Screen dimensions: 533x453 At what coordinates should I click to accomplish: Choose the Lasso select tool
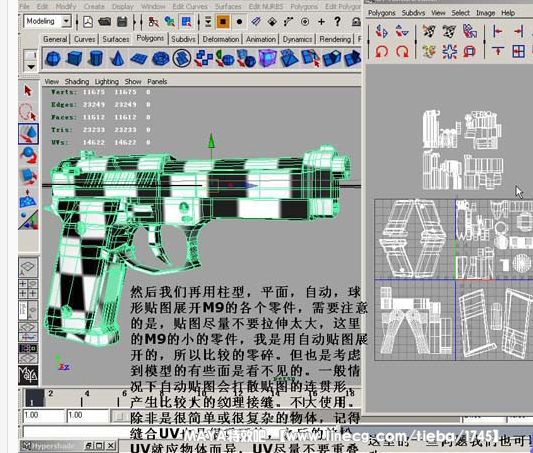[x=28, y=112]
